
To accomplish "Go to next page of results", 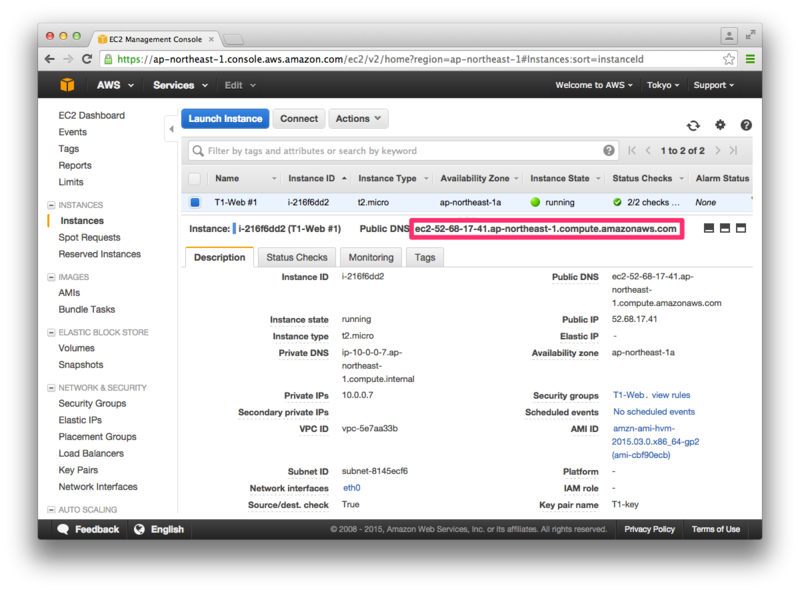I will pyautogui.click(x=718, y=151).
